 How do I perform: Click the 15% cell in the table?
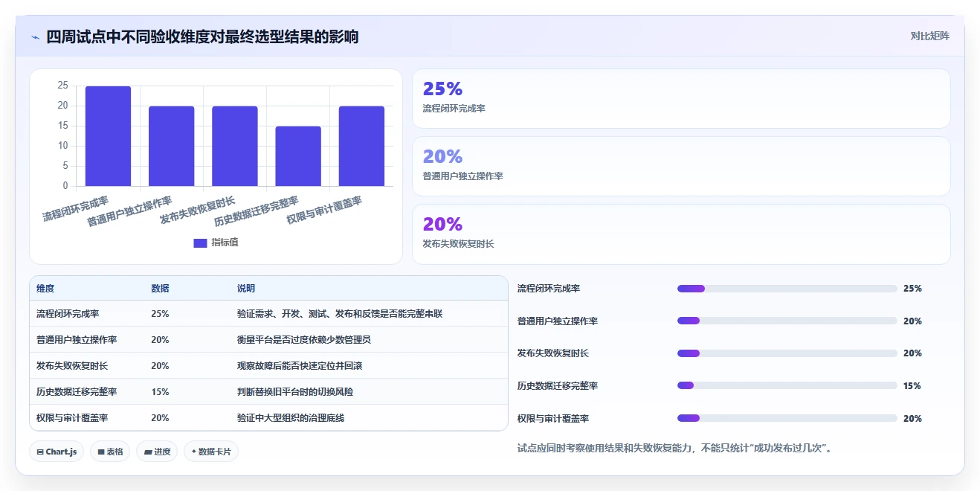click(x=160, y=392)
